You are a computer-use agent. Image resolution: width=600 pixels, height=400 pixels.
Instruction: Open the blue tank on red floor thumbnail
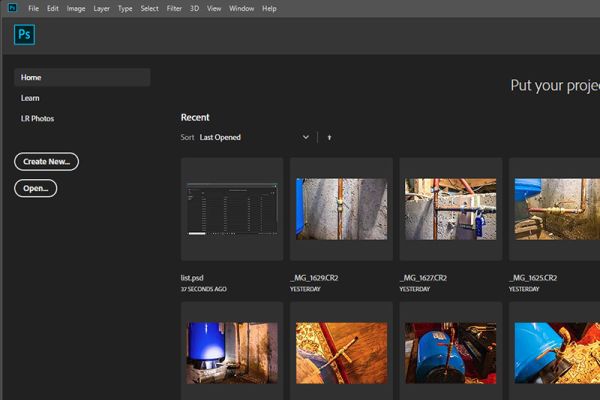pyautogui.click(x=451, y=351)
